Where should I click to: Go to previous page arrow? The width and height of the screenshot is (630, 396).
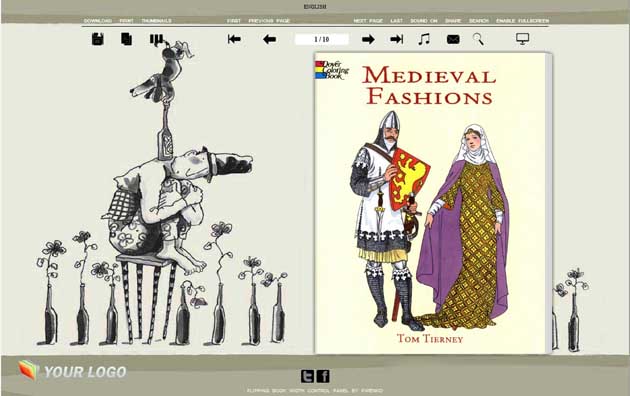pos(269,39)
